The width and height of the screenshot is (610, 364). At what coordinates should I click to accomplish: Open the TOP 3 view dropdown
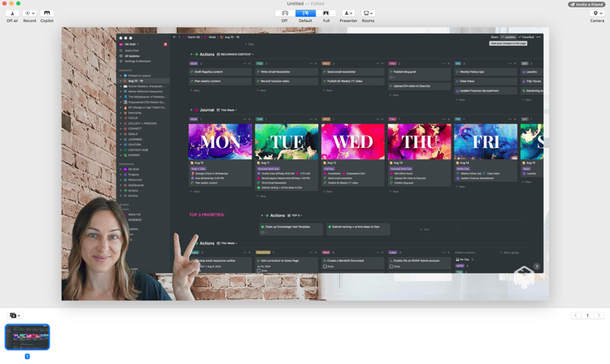tap(295, 216)
